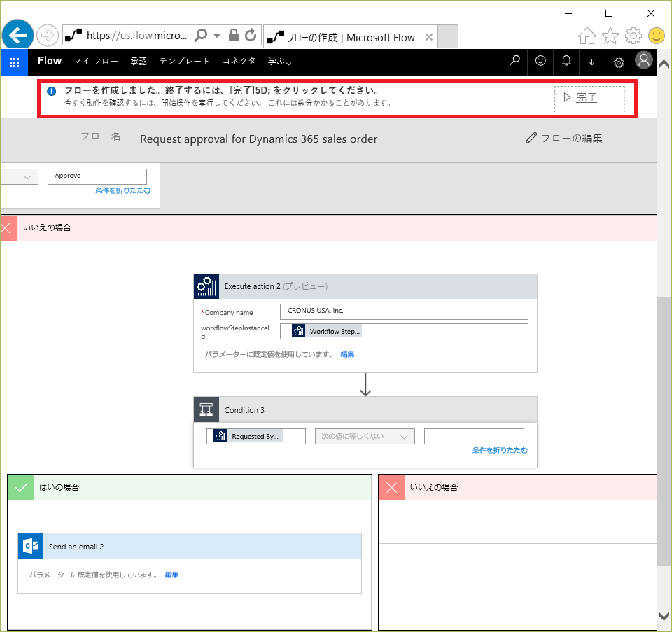Open the user account avatar
The image size is (672, 632).
(644, 61)
